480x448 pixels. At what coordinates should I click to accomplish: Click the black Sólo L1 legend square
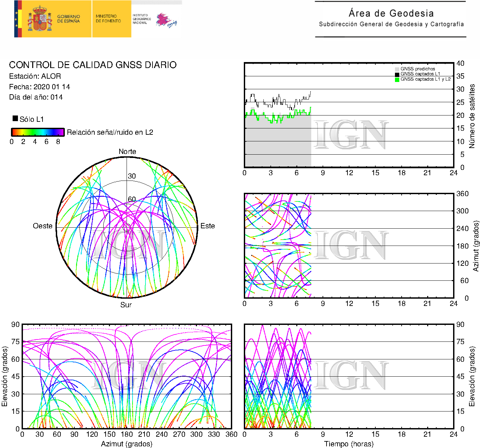[x=15, y=118]
